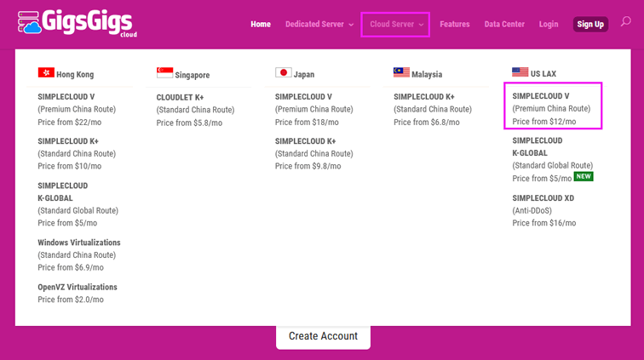Screen dimensions: 644x360
Task: Expand the Dedicated Server dropdown menu
Action: tap(319, 24)
